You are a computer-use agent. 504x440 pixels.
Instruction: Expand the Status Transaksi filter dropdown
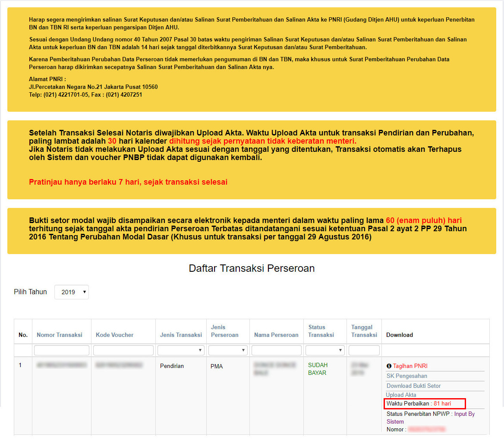point(324,350)
